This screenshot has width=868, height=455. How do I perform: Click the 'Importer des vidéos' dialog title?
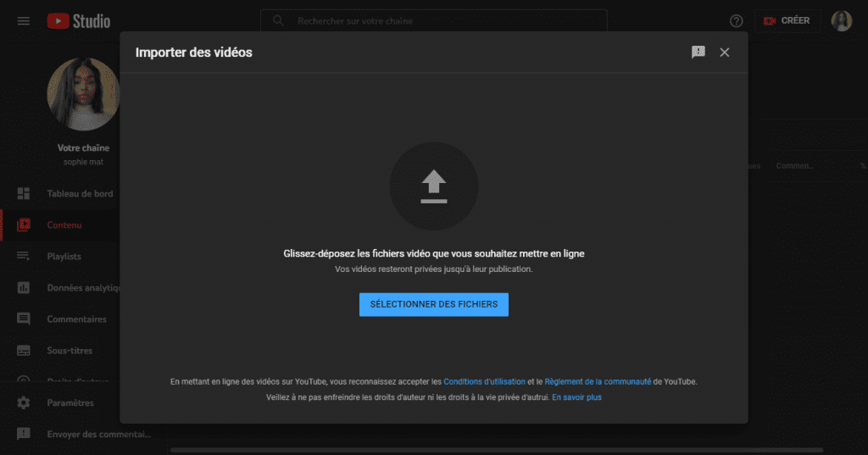194,52
